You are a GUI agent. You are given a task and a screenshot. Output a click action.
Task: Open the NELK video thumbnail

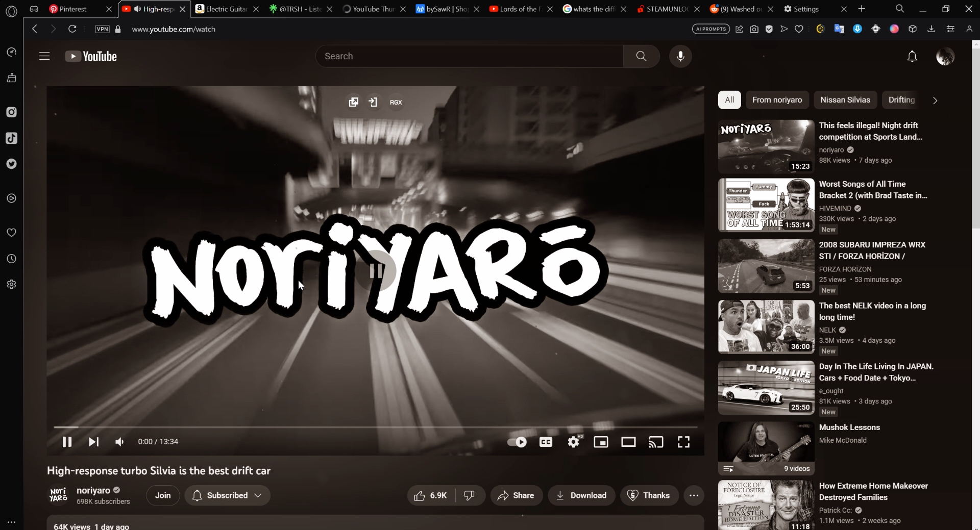point(766,326)
